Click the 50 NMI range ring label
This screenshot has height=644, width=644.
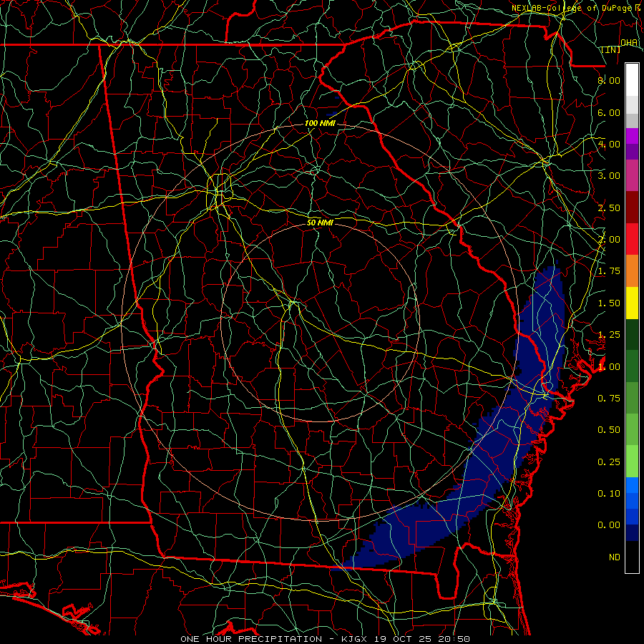pos(320,223)
